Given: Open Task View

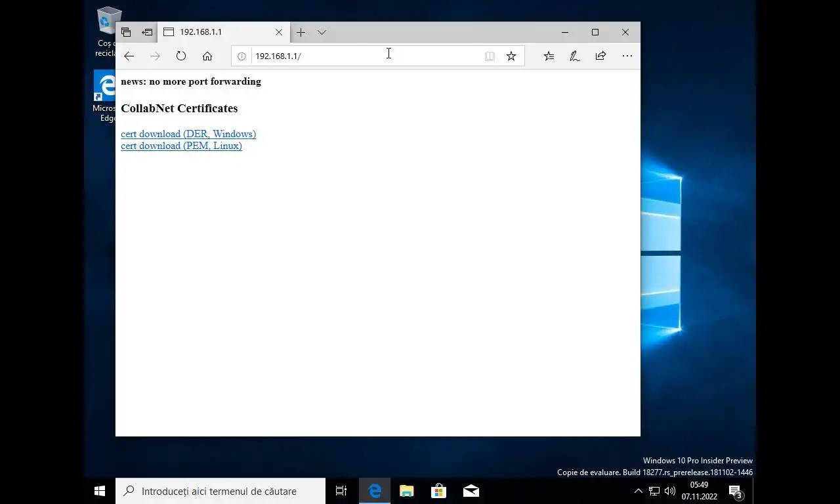Looking at the screenshot, I should [341, 491].
